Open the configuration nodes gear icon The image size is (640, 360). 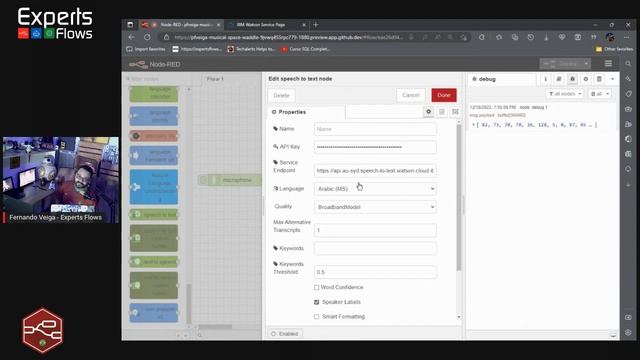(x=586, y=79)
